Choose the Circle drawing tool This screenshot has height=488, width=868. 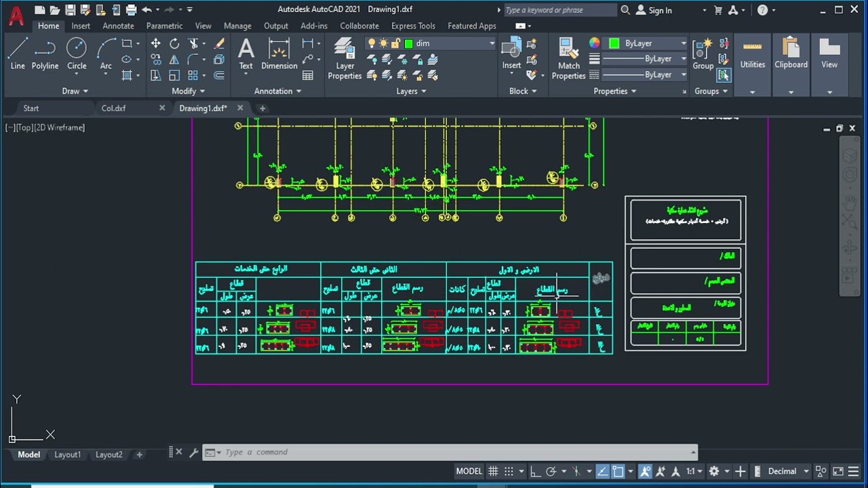click(x=77, y=54)
